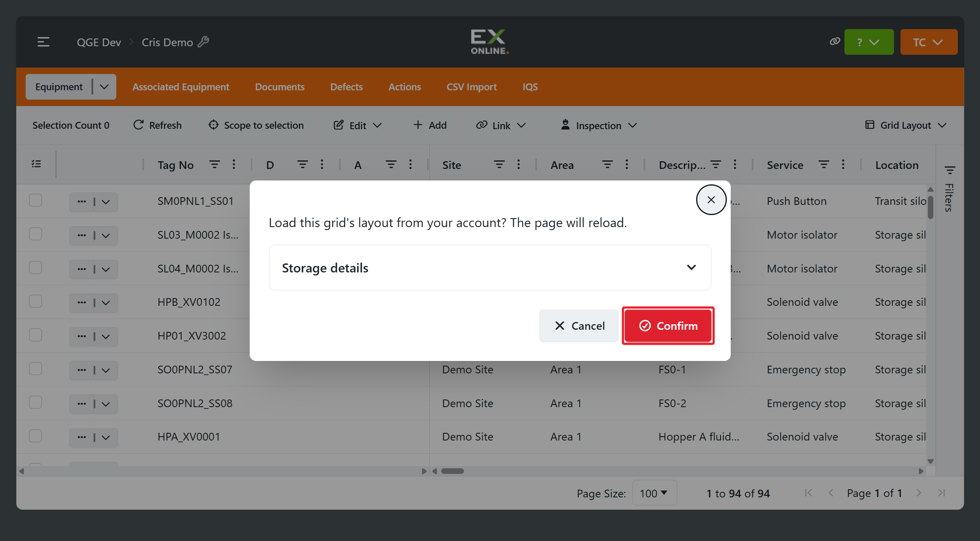
Task: Open the Grid Layout dropdown
Action: tap(906, 125)
